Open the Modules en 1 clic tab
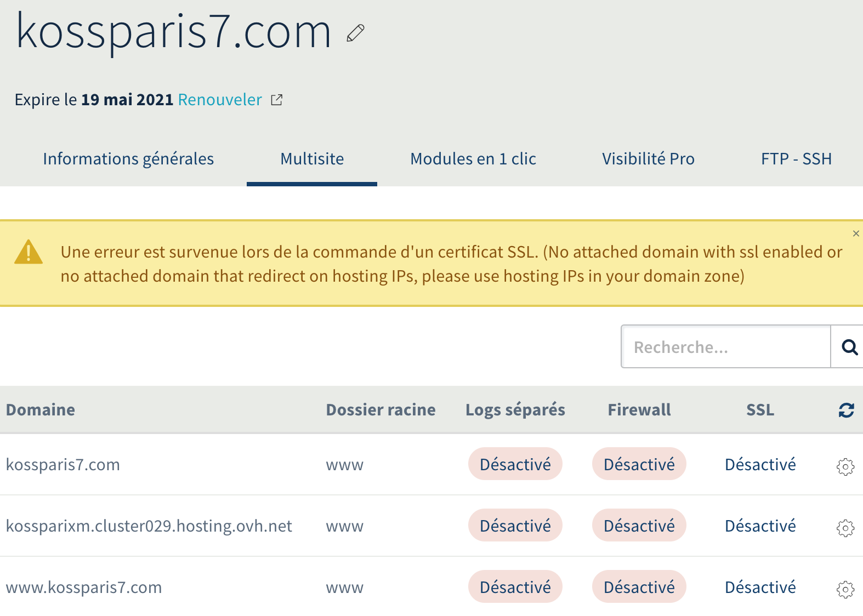The image size is (863, 616). 473,159
